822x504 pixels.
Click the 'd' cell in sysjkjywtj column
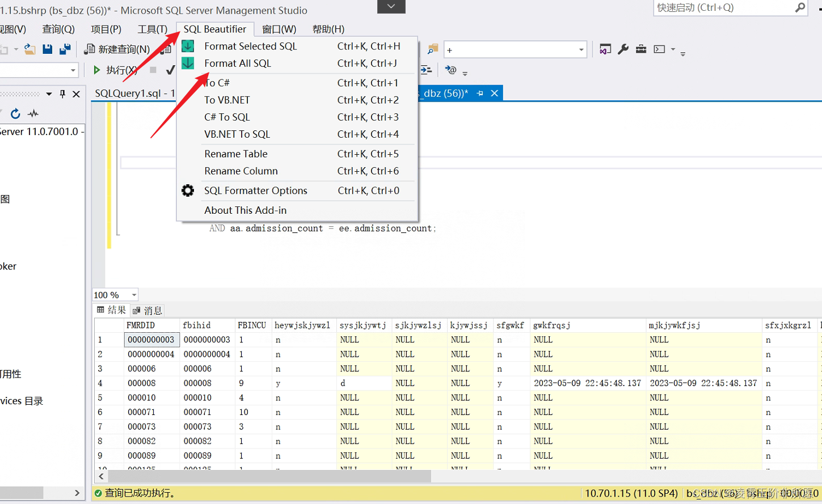364,383
